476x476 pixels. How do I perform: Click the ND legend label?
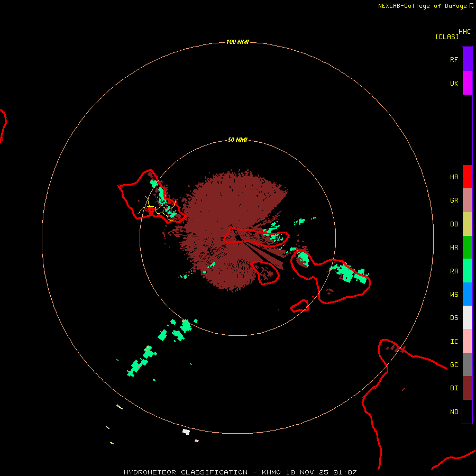point(454,411)
